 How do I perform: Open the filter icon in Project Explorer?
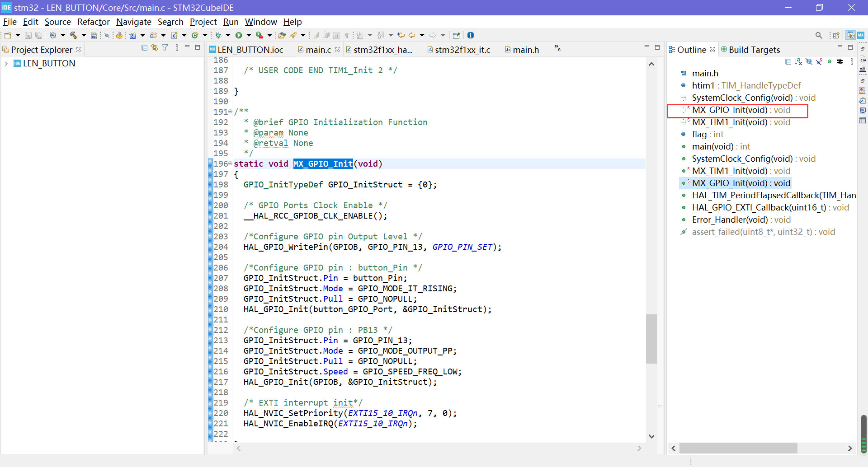point(165,48)
